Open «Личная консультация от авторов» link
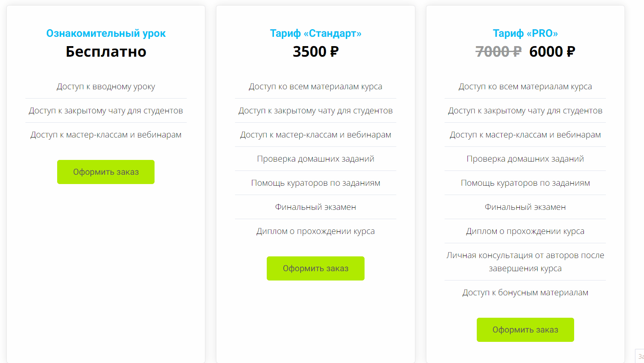Image resolution: width=644 pixels, height=363 pixels. tap(525, 261)
